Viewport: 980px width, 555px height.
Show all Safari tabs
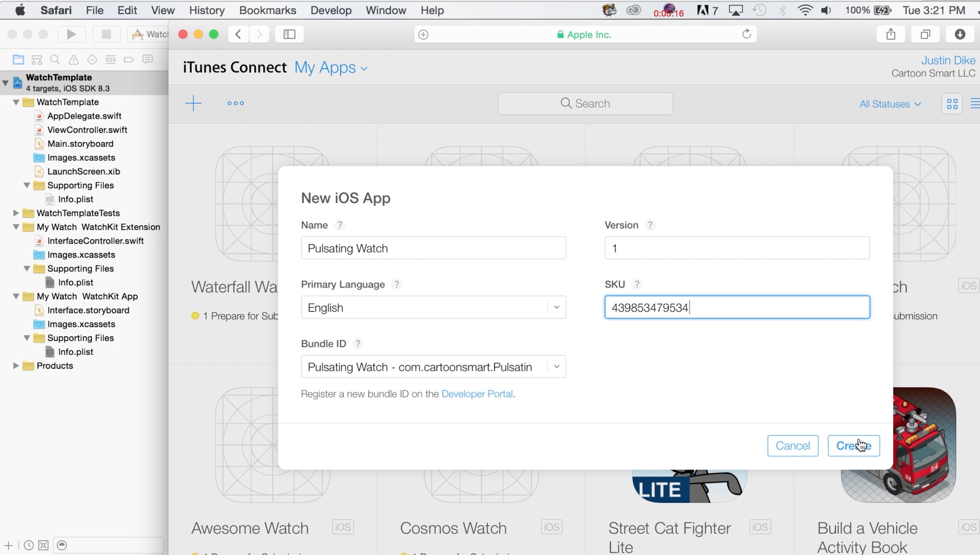[925, 34]
